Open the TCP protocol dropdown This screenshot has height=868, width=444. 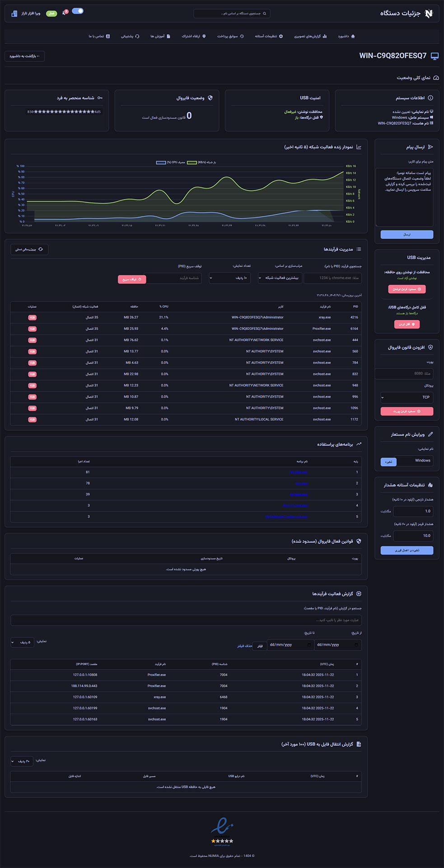coord(407,397)
